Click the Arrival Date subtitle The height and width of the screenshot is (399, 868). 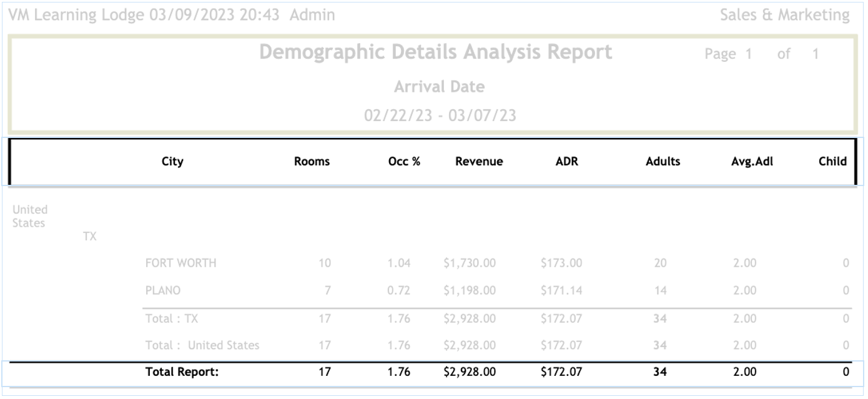[x=439, y=87]
